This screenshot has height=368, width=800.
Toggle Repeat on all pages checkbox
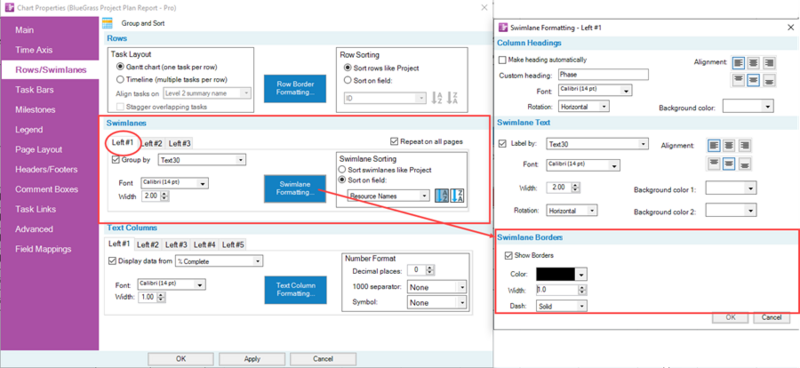[x=393, y=141]
